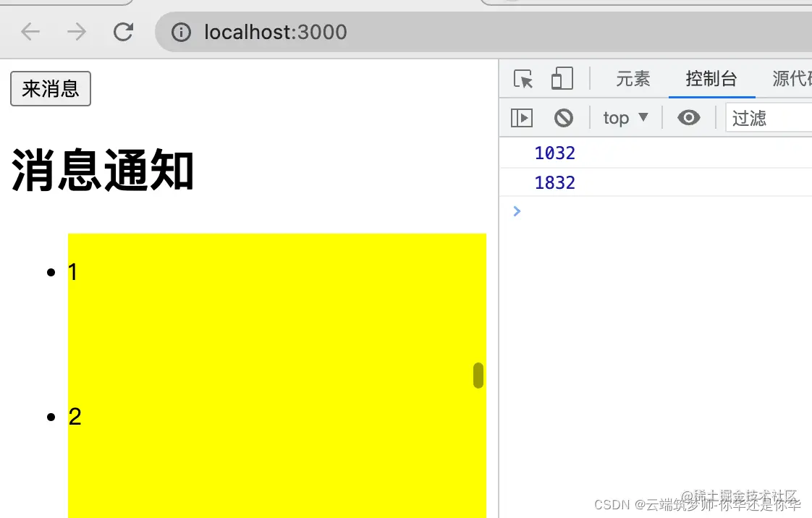This screenshot has width=812, height=518.
Task: Go back using the browser back arrow
Action: pyautogui.click(x=30, y=32)
